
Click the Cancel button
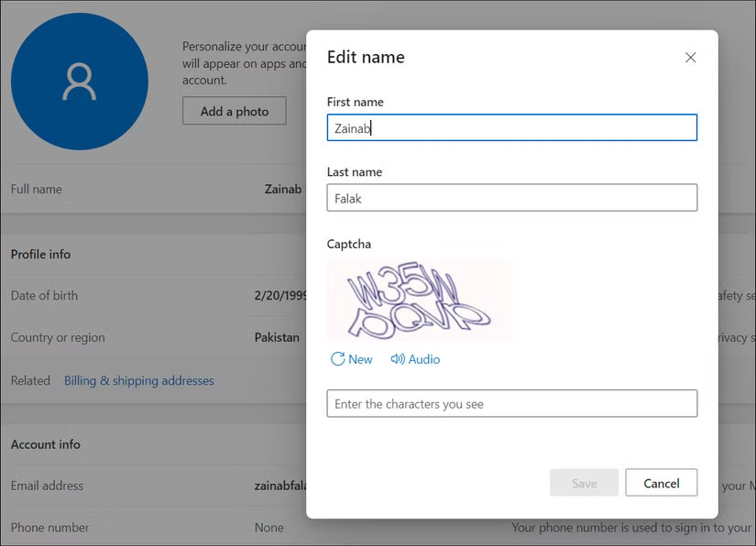tap(661, 483)
